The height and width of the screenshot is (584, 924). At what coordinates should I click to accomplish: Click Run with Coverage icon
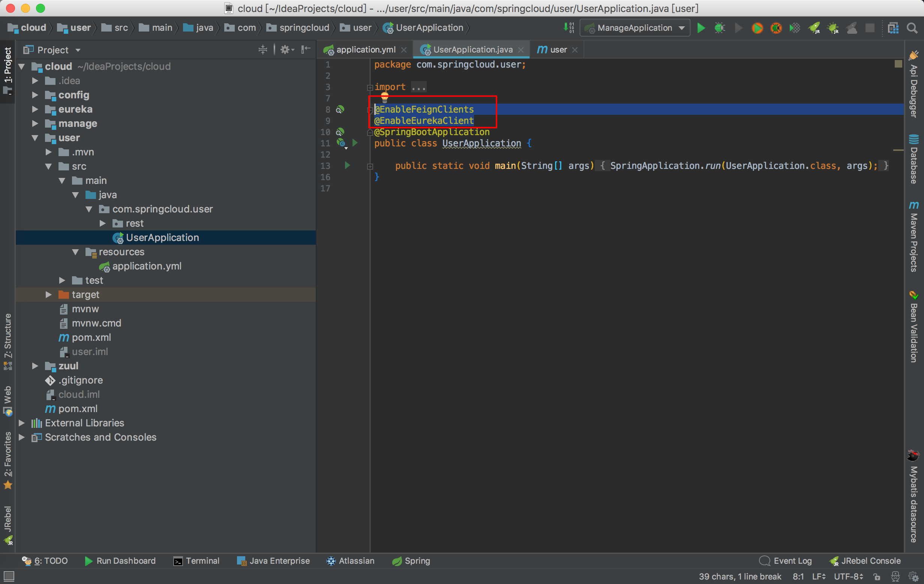pyautogui.click(x=795, y=28)
